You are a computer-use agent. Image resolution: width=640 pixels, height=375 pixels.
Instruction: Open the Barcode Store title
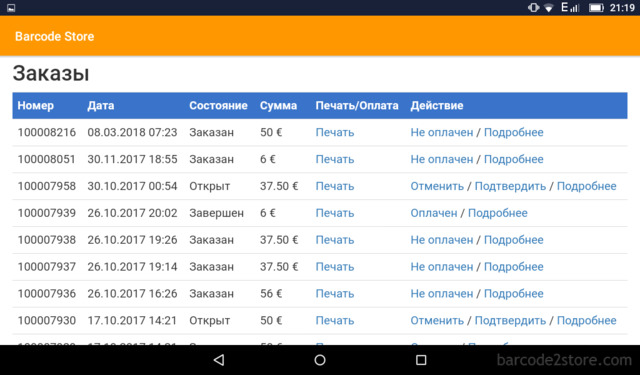coord(55,36)
